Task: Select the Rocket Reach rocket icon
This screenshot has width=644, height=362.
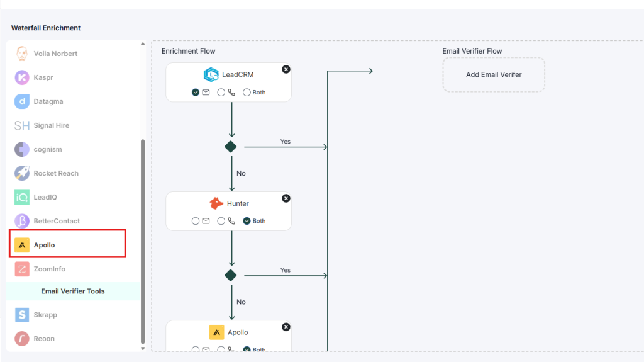Action: pos(22,173)
